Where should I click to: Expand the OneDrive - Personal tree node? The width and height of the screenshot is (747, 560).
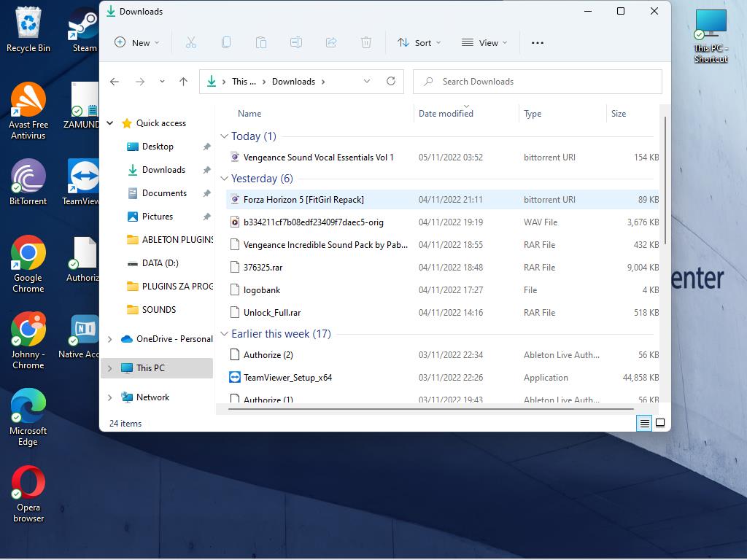(x=110, y=339)
